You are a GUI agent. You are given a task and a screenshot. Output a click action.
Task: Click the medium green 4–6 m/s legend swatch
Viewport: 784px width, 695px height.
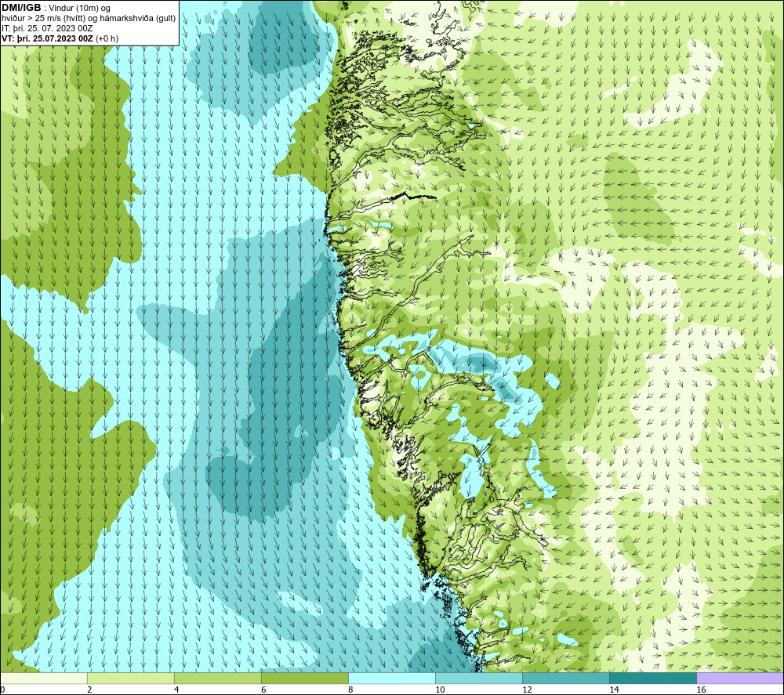(218, 678)
